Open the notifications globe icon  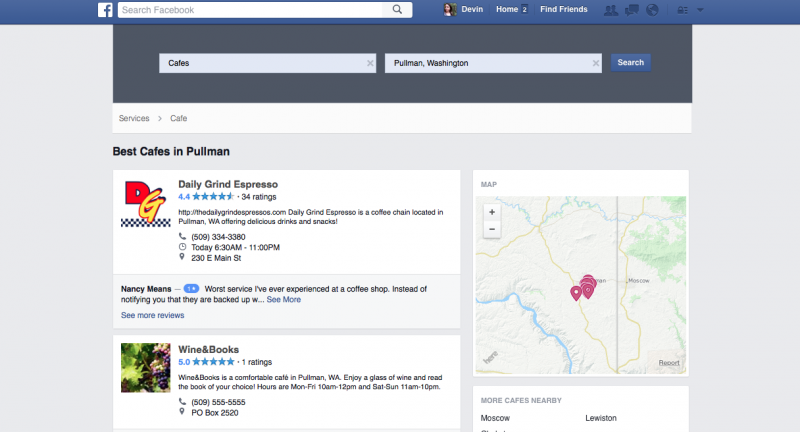(652, 10)
